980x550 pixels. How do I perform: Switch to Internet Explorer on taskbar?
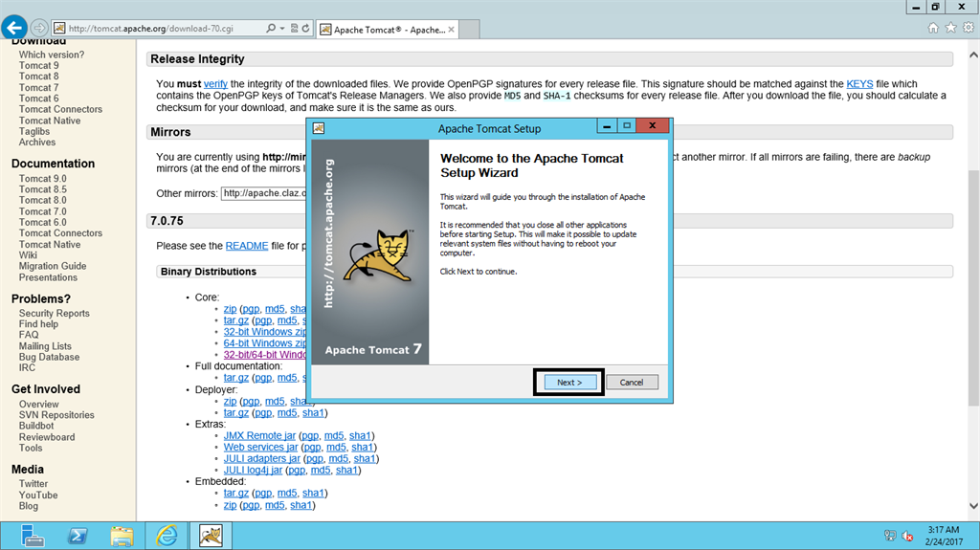point(167,536)
